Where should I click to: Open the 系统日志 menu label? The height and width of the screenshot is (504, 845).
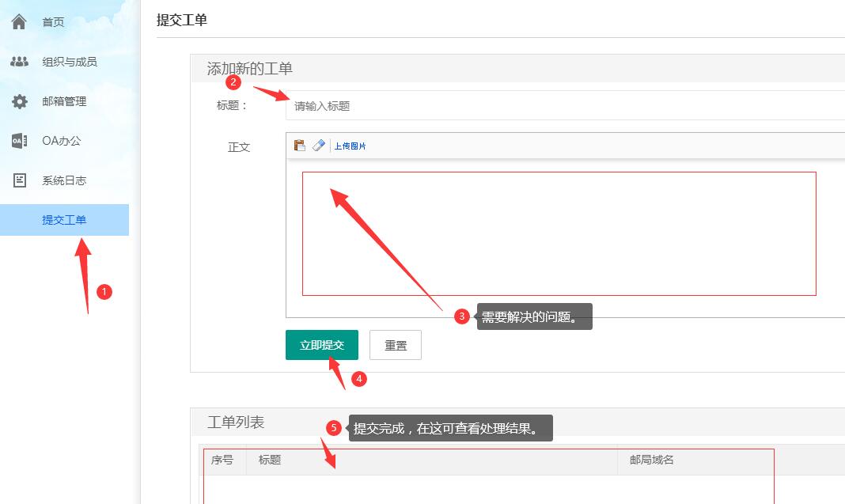pos(64,180)
